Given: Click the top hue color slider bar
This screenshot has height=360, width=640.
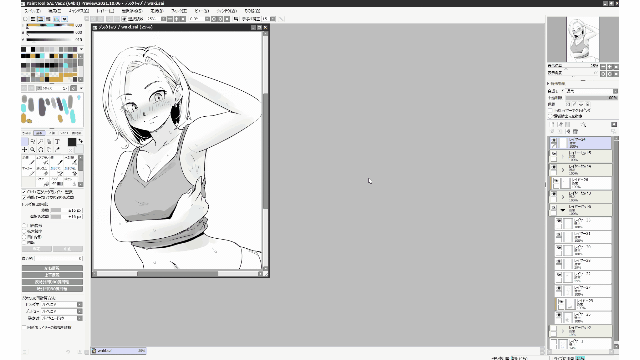Looking at the screenshot, I should tap(50, 25).
